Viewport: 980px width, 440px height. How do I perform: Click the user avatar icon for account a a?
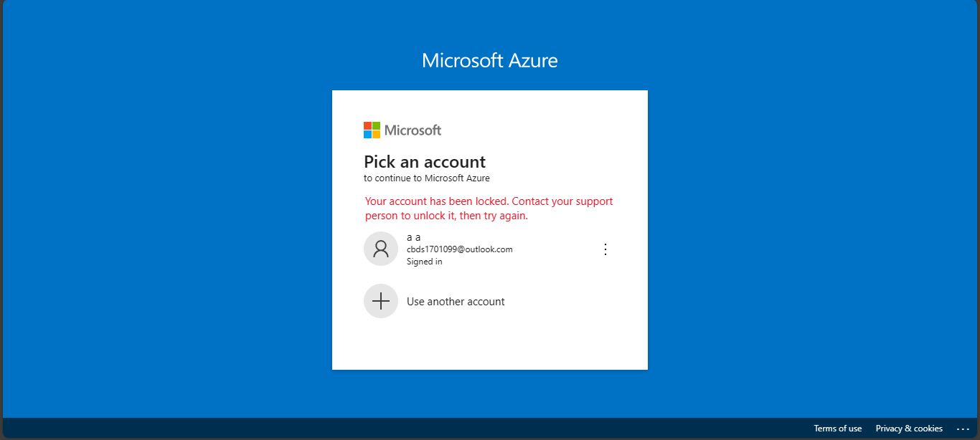coord(381,249)
